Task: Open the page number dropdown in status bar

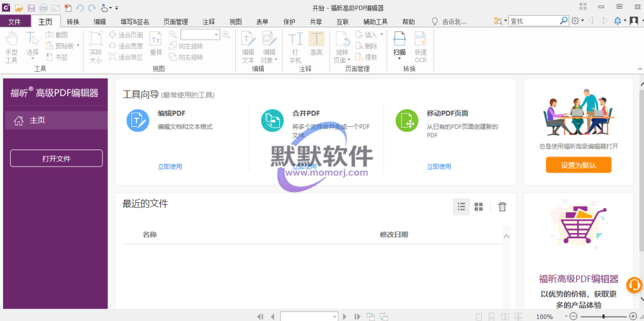Action: pos(335,317)
